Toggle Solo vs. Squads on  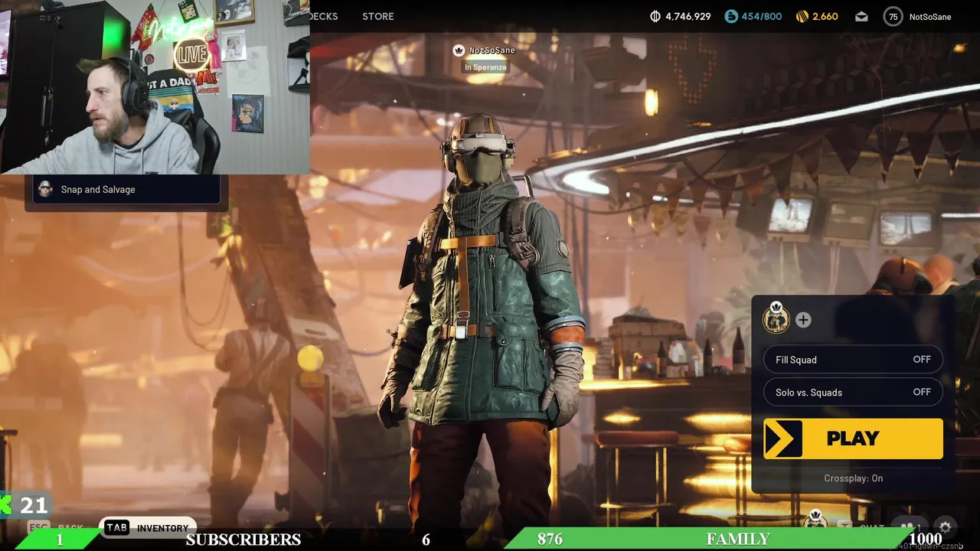pyautogui.click(x=853, y=392)
